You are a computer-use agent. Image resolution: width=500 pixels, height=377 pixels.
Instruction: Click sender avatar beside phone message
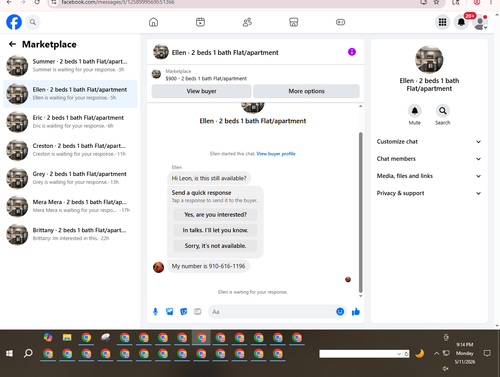point(158,267)
